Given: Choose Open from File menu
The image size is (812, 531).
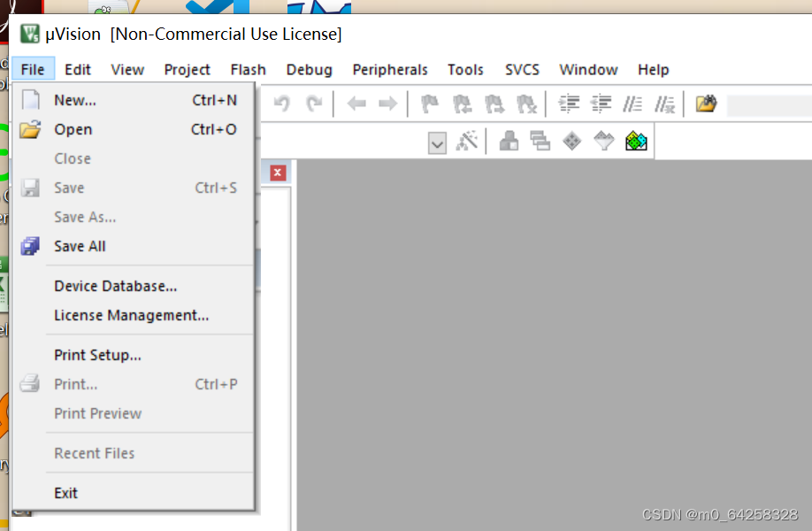Looking at the screenshot, I should point(134,129).
